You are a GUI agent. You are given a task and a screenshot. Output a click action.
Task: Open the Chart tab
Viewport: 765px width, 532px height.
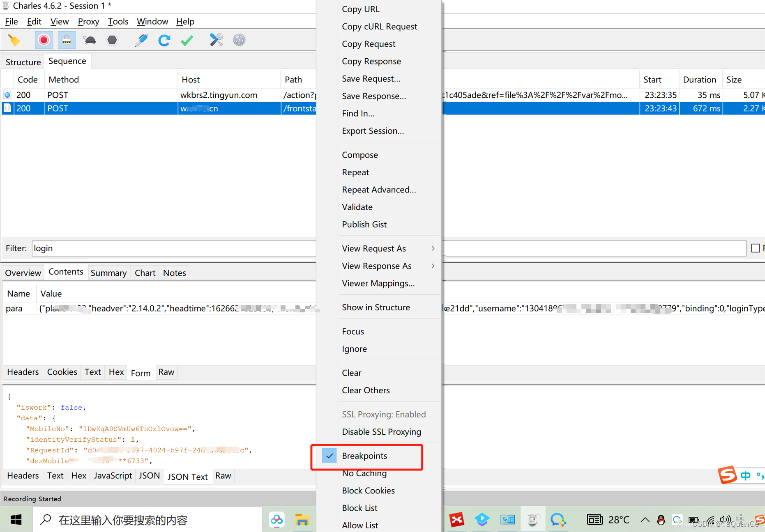pyautogui.click(x=145, y=273)
